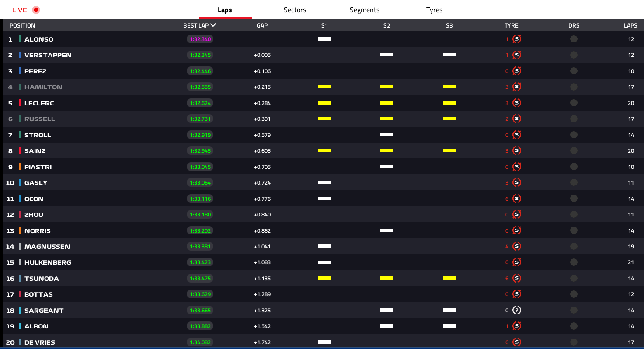Viewport: 644px width, 349px height.
Task: Select the MAGNUSSEN driver name
Action: tap(47, 247)
